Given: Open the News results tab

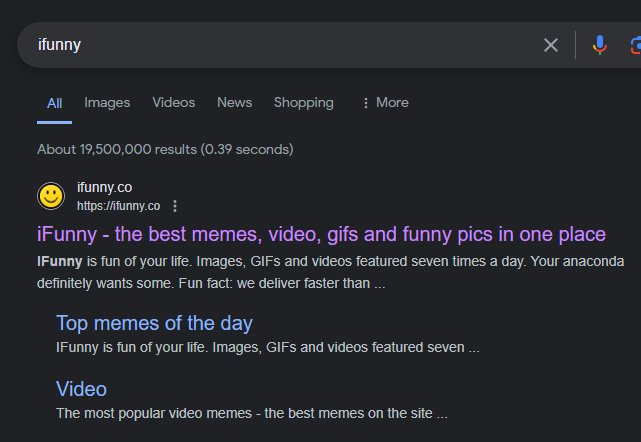Looking at the screenshot, I should pos(234,103).
